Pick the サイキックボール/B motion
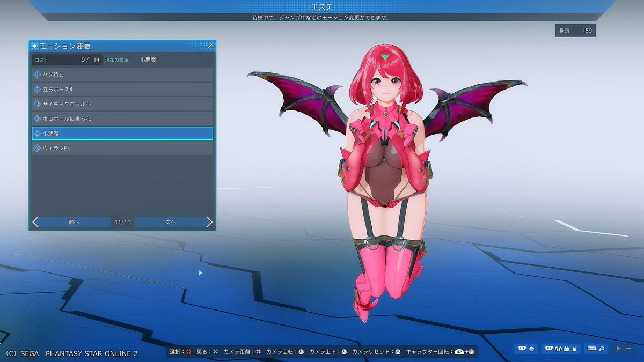Viewport: 644px width, 362px height. [x=123, y=104]
